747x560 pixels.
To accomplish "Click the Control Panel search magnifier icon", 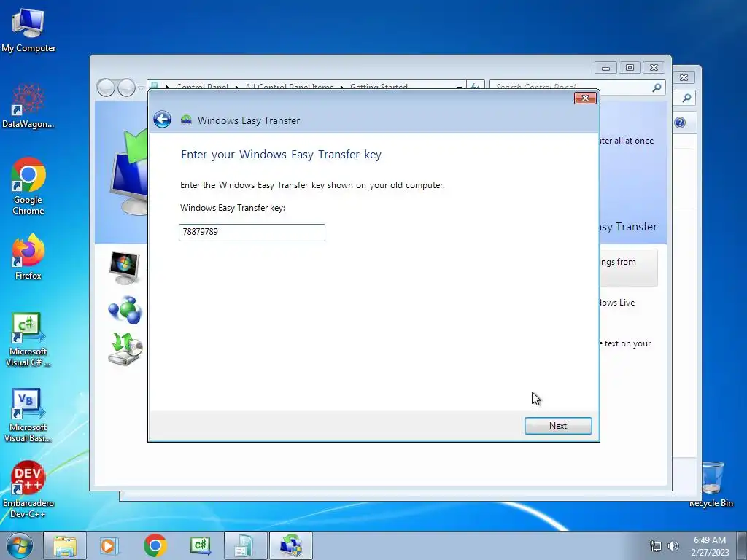I will coord(657,87).
